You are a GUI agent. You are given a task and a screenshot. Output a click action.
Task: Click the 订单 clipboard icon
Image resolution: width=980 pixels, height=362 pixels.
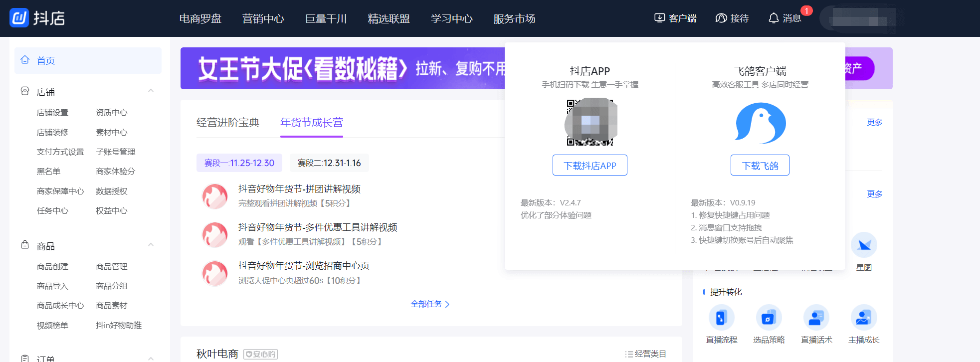coord(25,358)
